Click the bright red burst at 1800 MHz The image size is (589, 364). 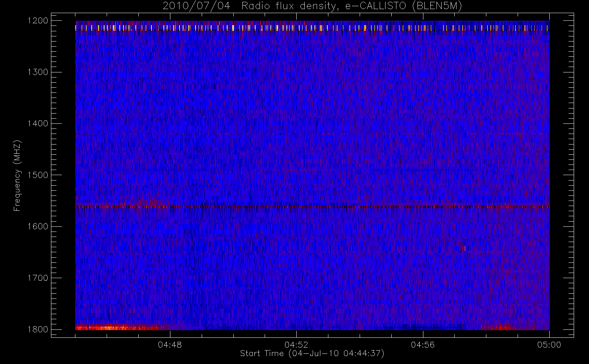[122, 328]
